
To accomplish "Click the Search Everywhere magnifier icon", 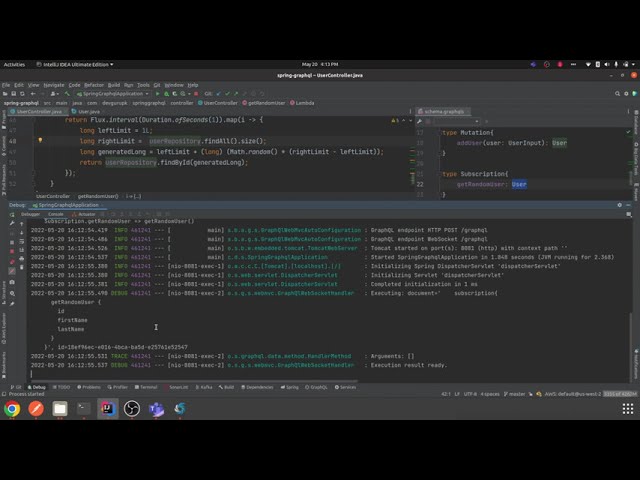I will [617, 94].
